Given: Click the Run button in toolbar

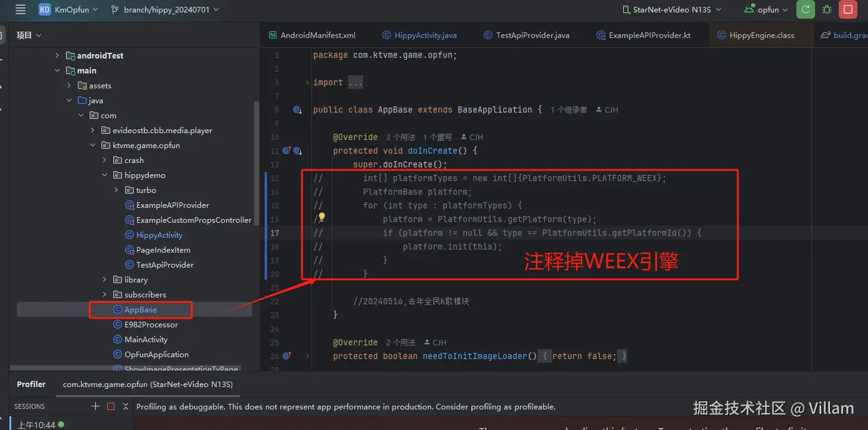Looking at the screenshot, I should coord(806,9).
